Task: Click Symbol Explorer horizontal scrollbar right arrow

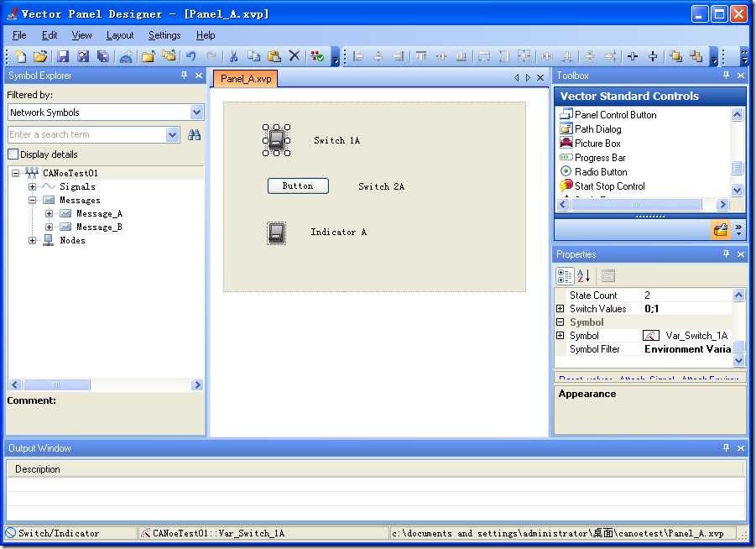Action: tap(196, 384)
